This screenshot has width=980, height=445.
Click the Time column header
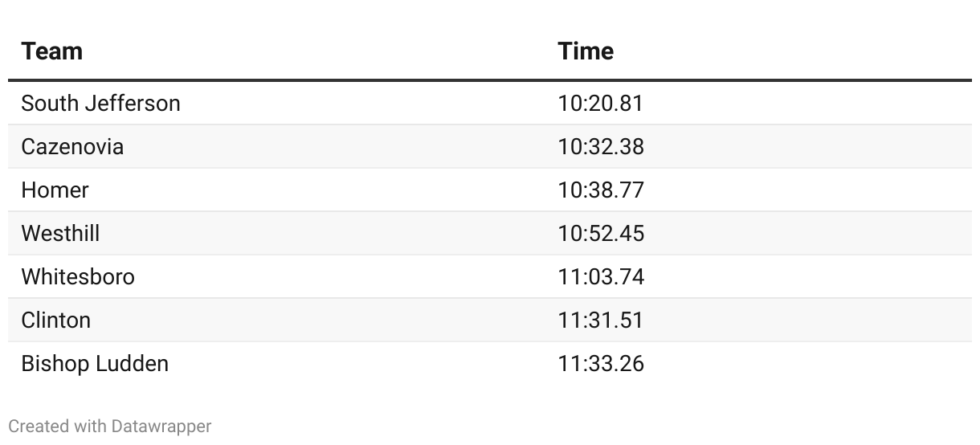point(586,51)
